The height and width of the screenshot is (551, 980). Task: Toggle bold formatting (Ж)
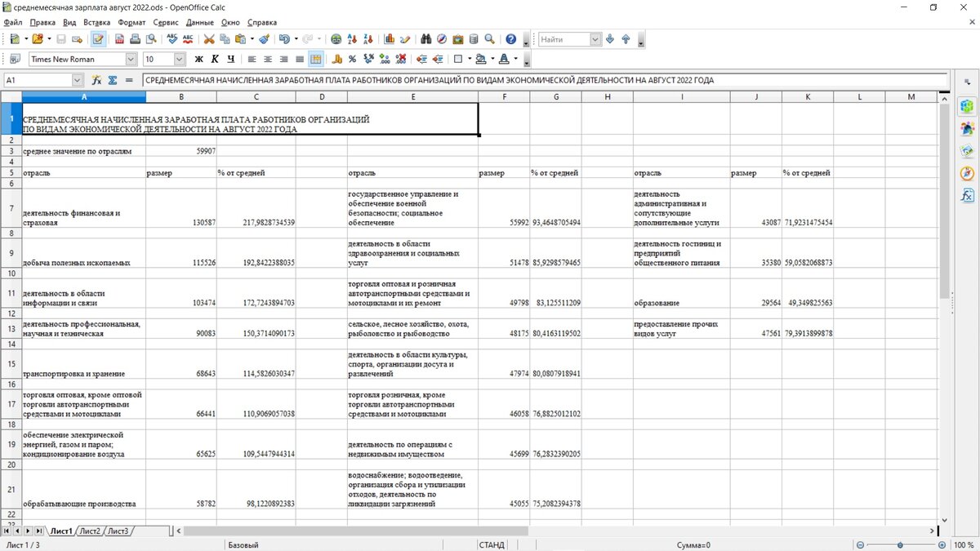click(198, 59)
